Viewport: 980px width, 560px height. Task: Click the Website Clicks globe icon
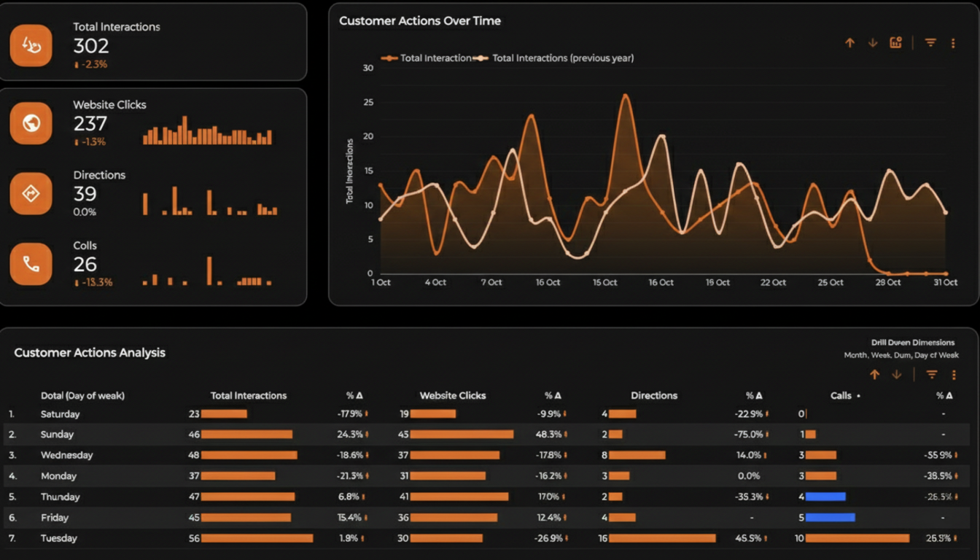(31, 123)
